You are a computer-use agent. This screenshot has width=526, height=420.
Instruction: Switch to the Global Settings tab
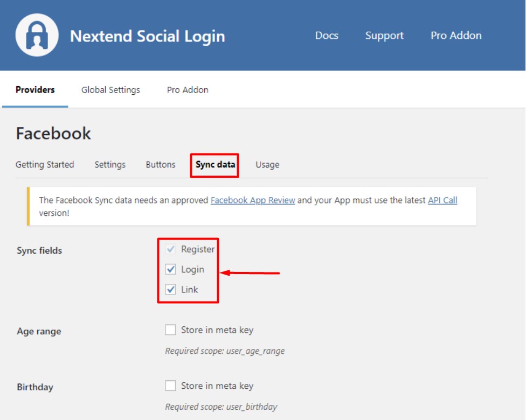[110, 90]
